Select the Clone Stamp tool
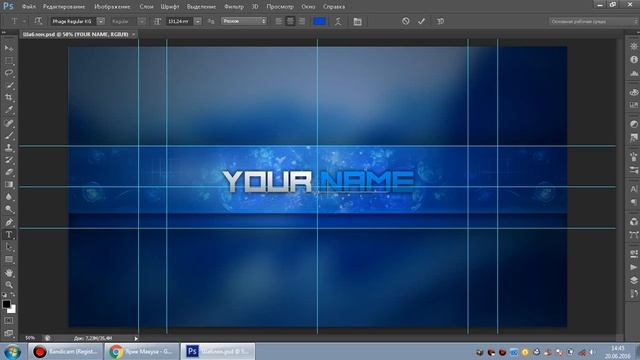This screenshot has width=640, height=360. coord(9,147)
